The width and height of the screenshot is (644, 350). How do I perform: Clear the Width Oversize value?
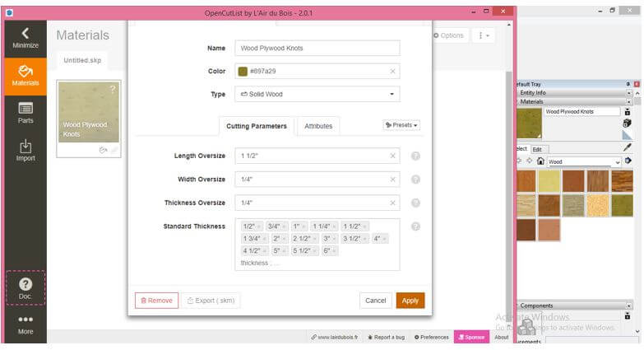(x=392, y=180)
